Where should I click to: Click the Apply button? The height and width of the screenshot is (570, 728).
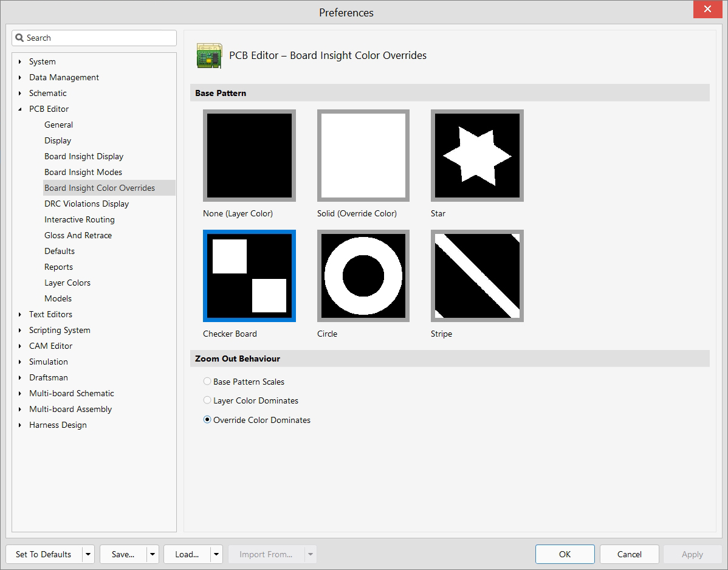coord(692,554)
